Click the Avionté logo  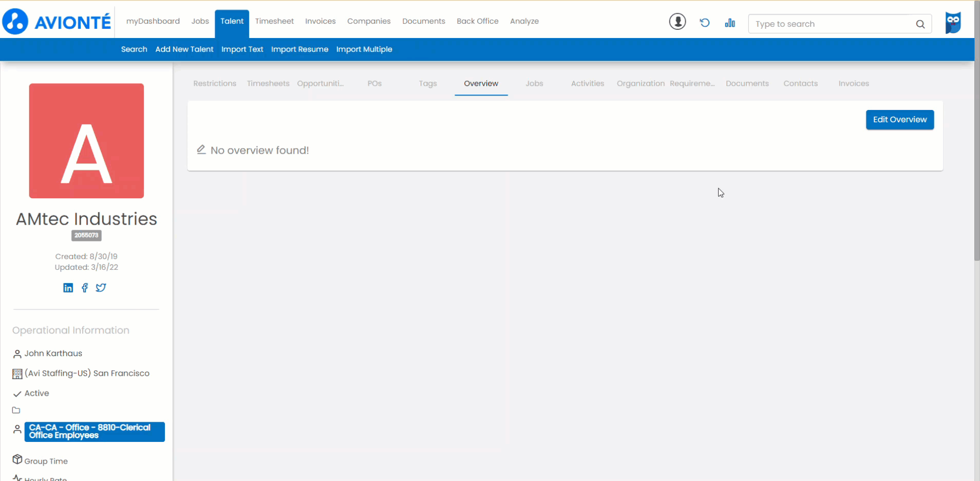[x=56, y=22]
